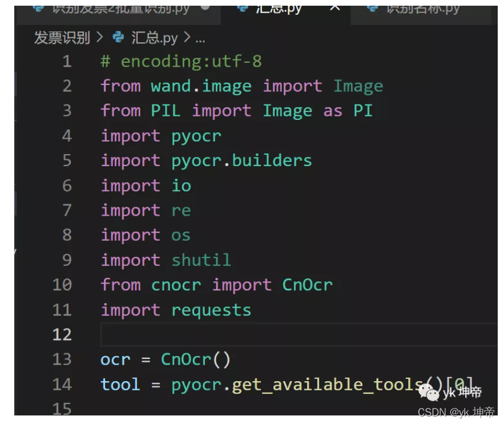The height and width of the screenshot is (424, 504).
Task: Click the Python icon in the breadcrumb bar
Action: pos(118,38)
